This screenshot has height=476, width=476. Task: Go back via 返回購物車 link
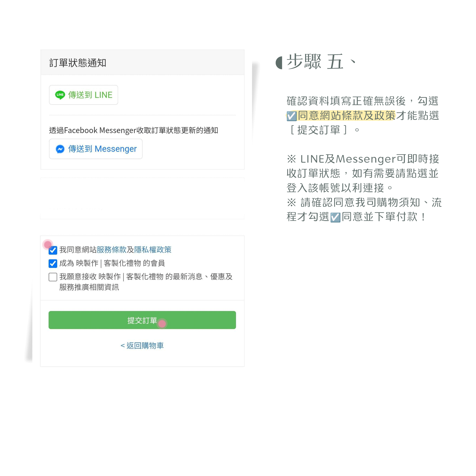point(142,346)
